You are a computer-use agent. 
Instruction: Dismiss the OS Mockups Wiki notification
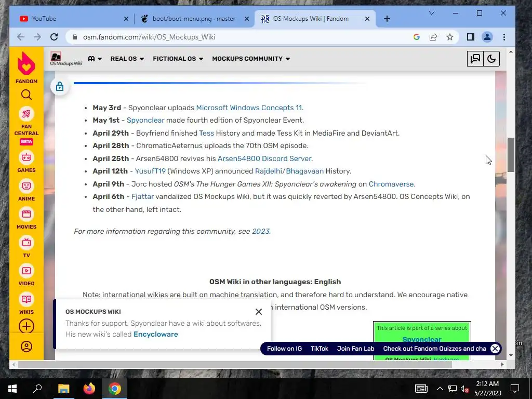tap(259, 312)
